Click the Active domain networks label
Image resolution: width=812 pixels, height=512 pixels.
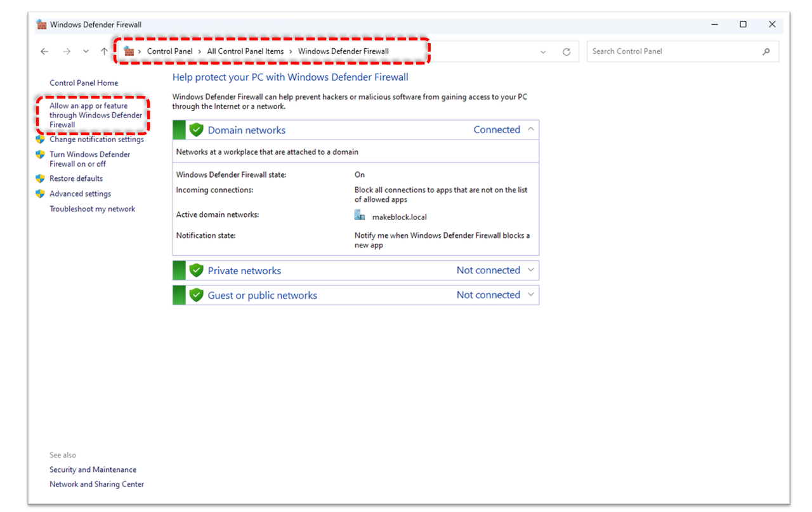(217, 214)
